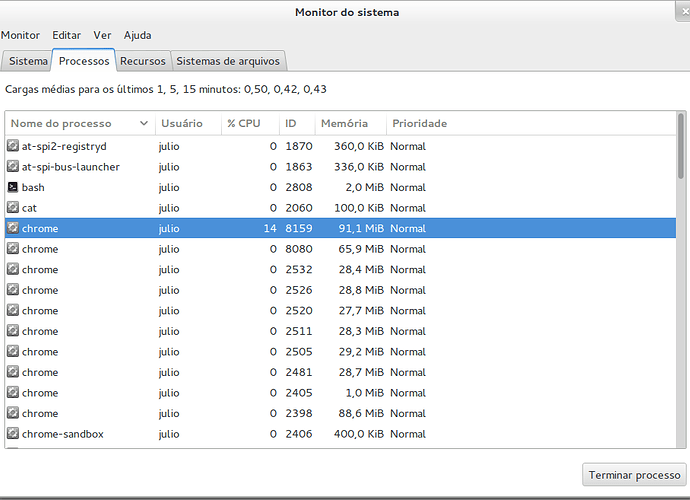Click the bash terminal icon
Viewport: 690px width, 500px height.
click(x=13, y=187)
